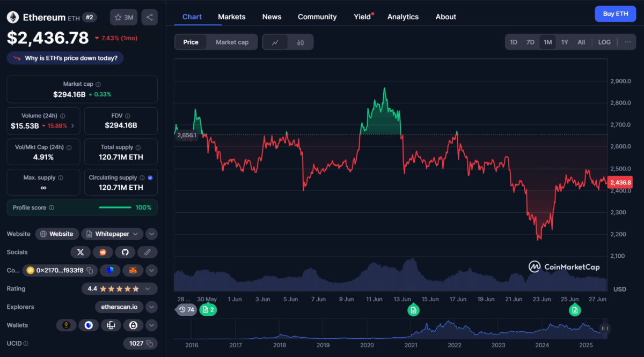Open the GitHub social link
Image resolution: width=644 pixels, height=357 pixels.
click(125, 252)
